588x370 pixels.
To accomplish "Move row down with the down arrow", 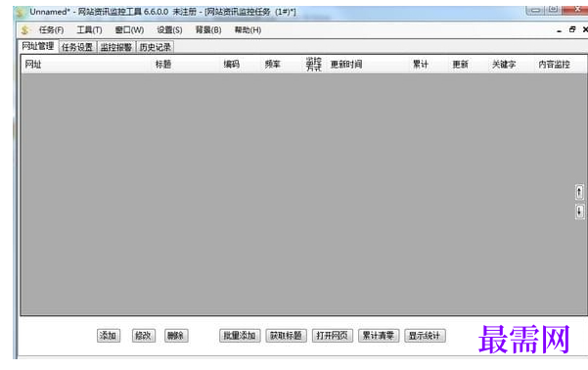I will [x=579, y=212].
